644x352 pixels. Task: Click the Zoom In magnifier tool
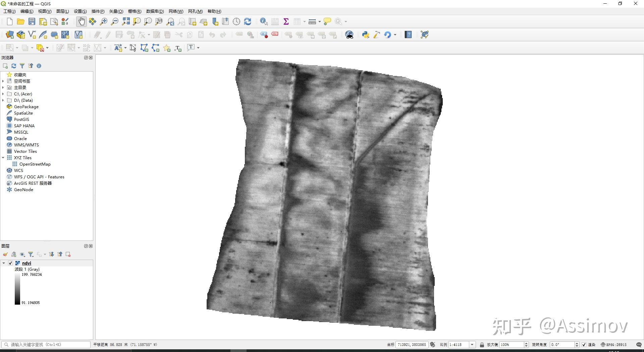(104, 22)
